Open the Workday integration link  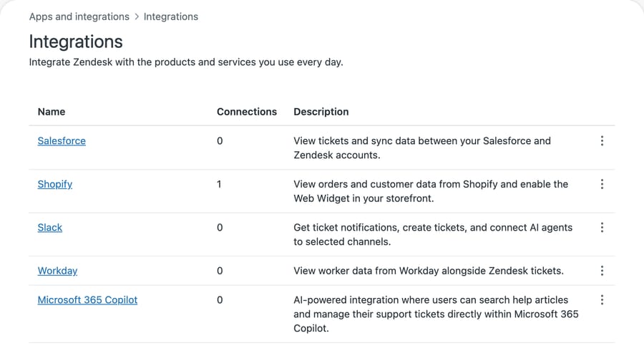[x=57, y=271]
